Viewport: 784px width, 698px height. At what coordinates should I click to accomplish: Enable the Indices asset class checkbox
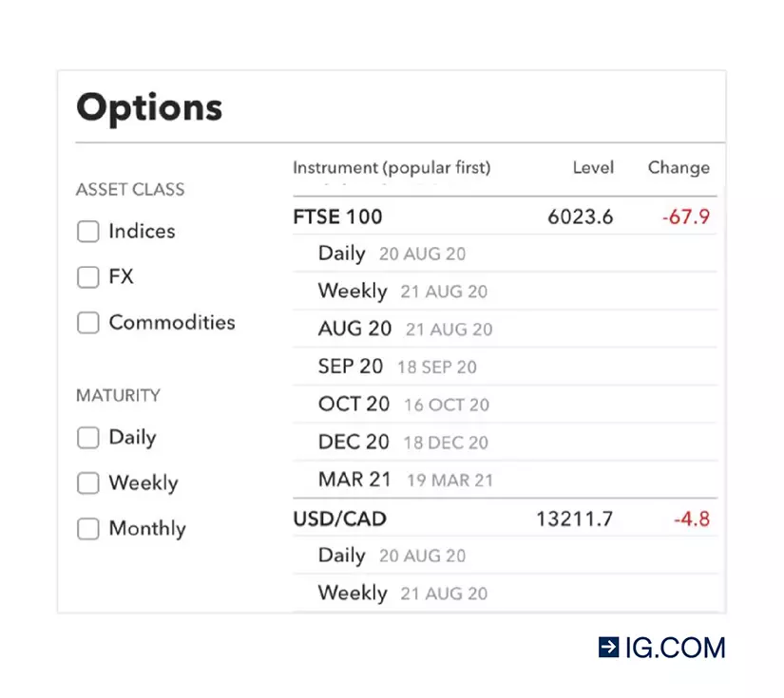(88, 232)
